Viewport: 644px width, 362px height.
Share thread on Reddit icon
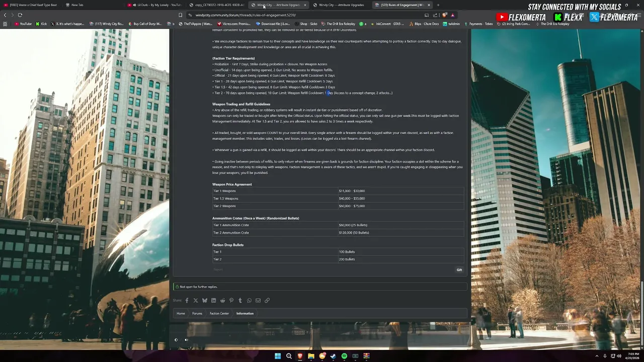[x=222, y=301]
